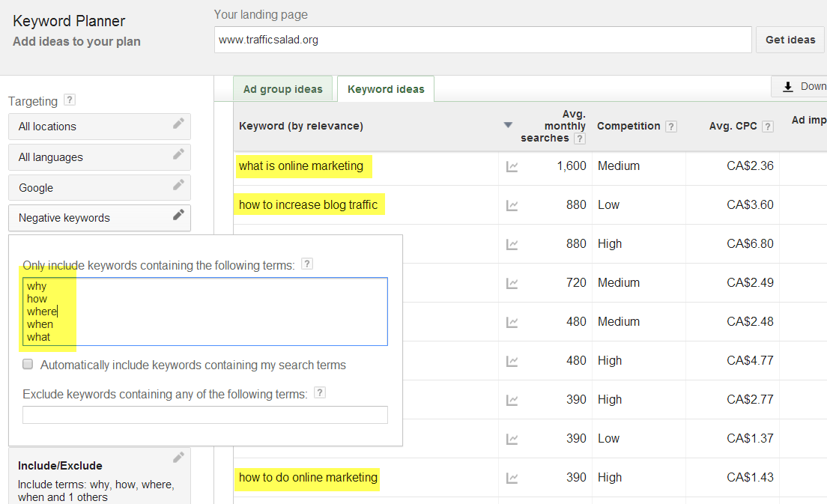
Task: Open the Google network targeting option
Action: [x=99, y=188]
